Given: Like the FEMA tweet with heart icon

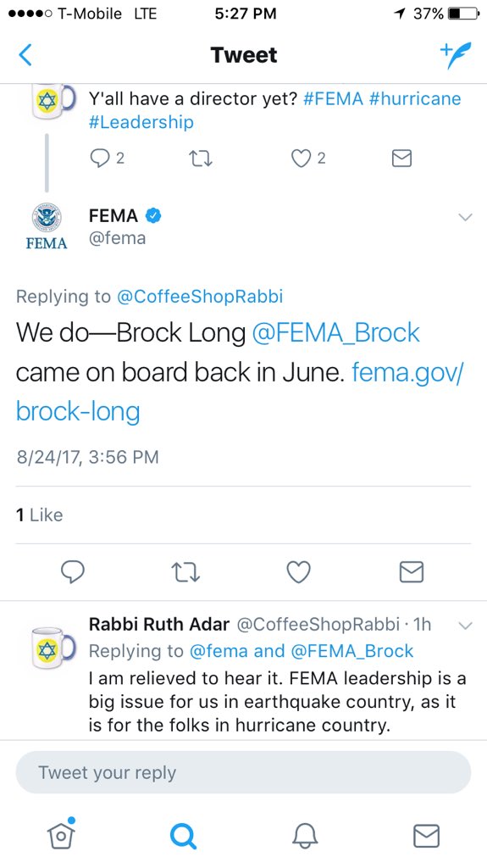Looking at the screenshot, I should coord(299,572).
